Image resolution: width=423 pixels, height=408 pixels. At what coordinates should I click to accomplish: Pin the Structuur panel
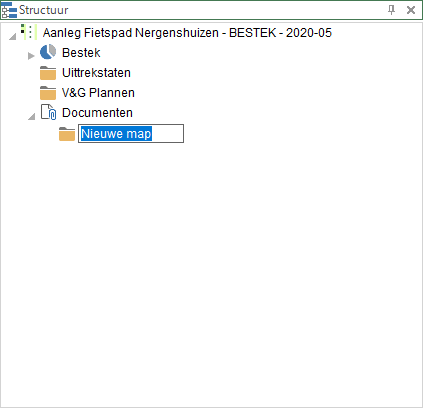pos(392,10)
